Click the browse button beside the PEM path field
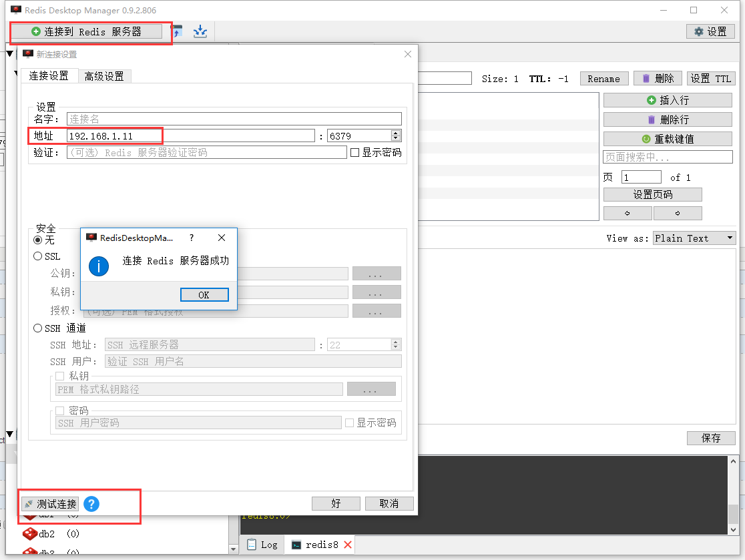 pyautogui.click(x=372, y=389)
